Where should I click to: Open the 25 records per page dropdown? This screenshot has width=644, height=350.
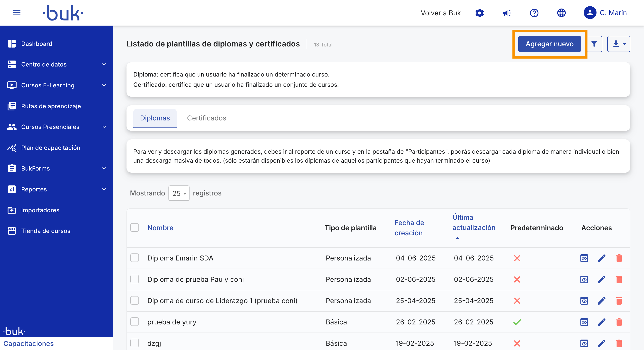179,193
